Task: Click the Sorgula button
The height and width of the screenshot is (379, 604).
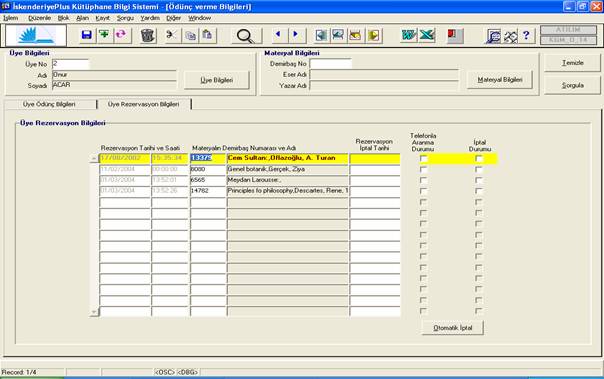Action: [x=572, y=85]
